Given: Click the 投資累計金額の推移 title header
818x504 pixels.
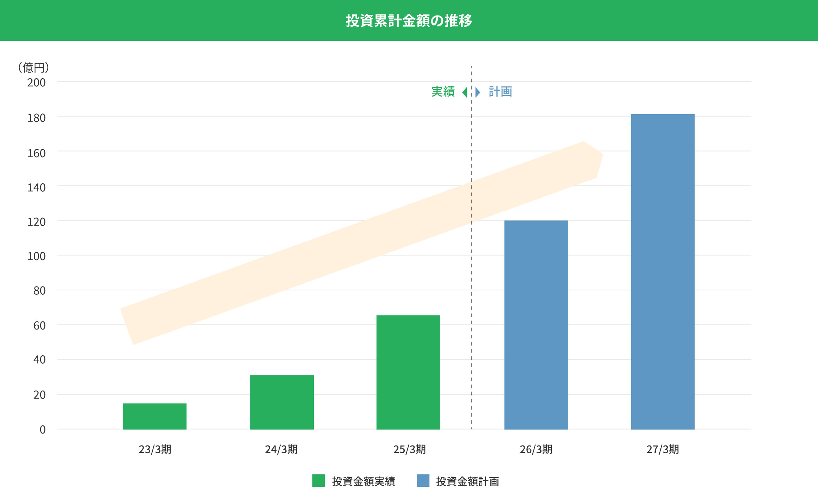Looking at the screenshot, I should click(409, 20).
